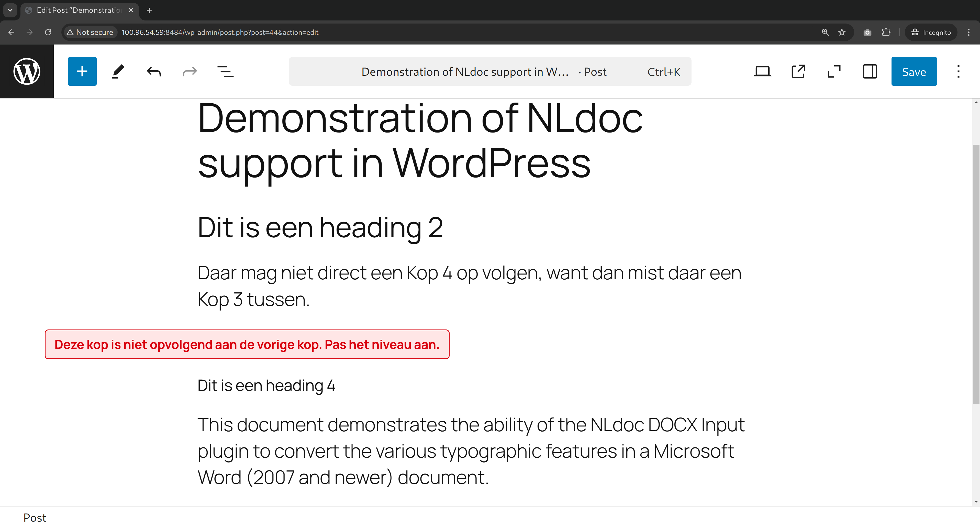Toggle the browser extensions panel

point(886,32)
